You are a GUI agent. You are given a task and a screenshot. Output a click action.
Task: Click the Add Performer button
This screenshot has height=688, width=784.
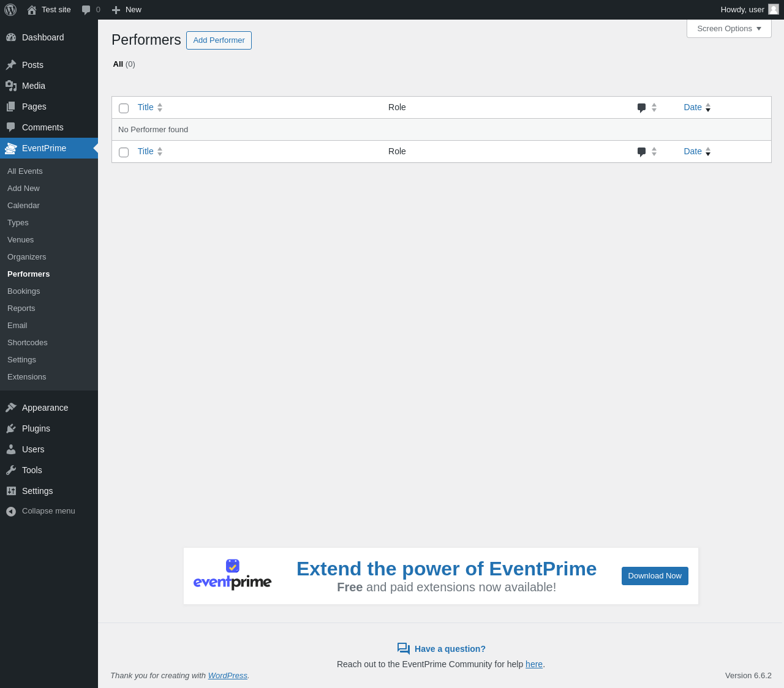219,40
